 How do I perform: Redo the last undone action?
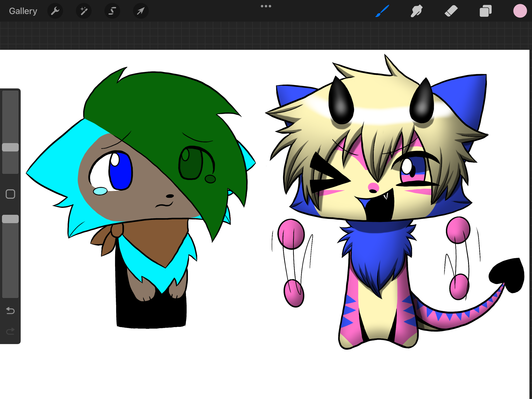click(10, 332)
